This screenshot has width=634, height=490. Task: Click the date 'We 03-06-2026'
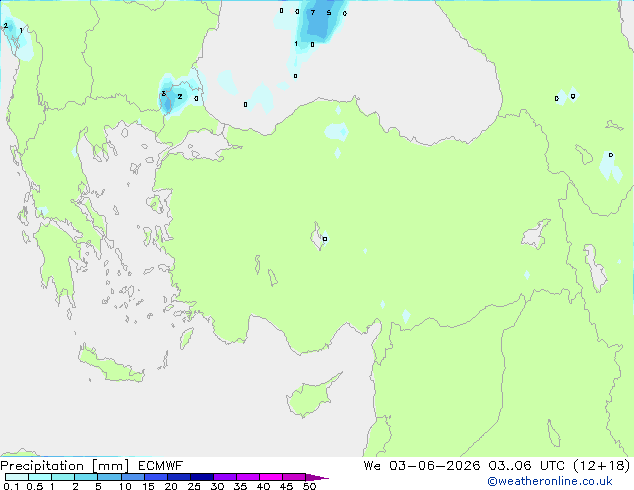click(422, 466)
